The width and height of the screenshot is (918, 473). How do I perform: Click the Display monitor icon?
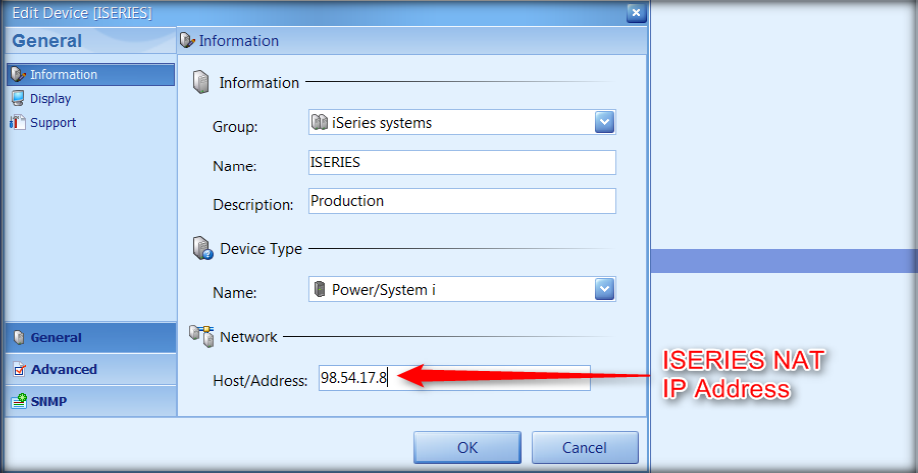[17, 99]
